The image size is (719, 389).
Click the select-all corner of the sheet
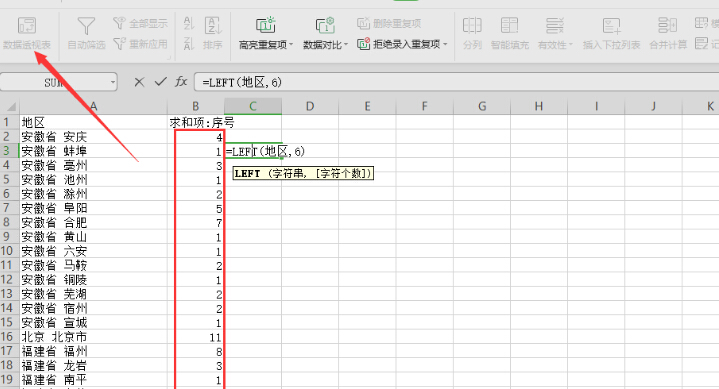[x=10, y=106]
